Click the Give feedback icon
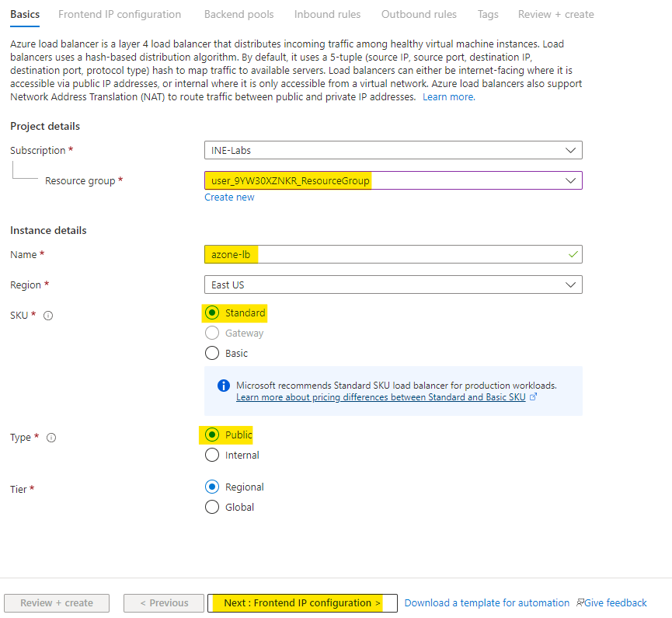672x618 pixels. [579, 603]
